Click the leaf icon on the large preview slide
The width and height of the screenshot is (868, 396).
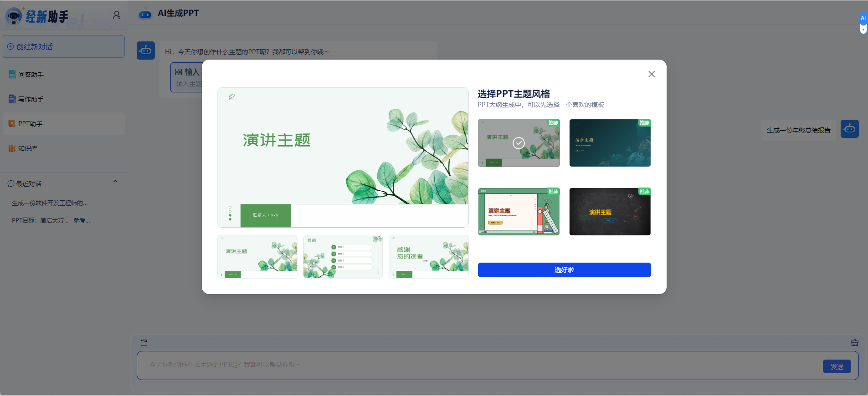[232, 96]
